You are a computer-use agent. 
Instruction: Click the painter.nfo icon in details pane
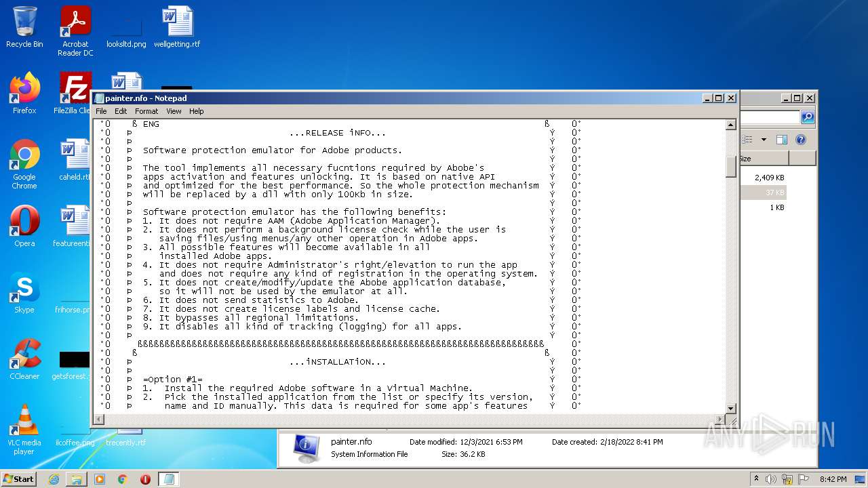coord(306,448)
